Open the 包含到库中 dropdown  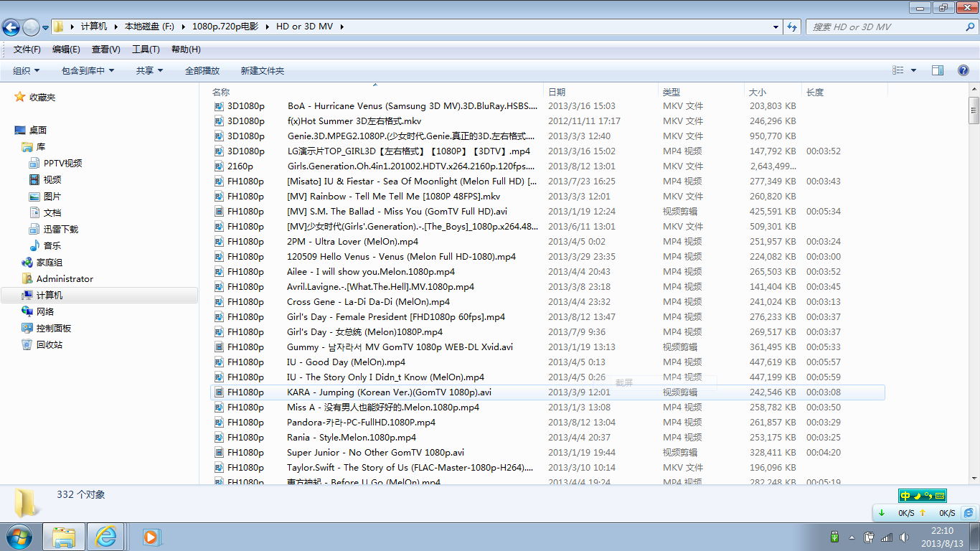pos(88,70)
